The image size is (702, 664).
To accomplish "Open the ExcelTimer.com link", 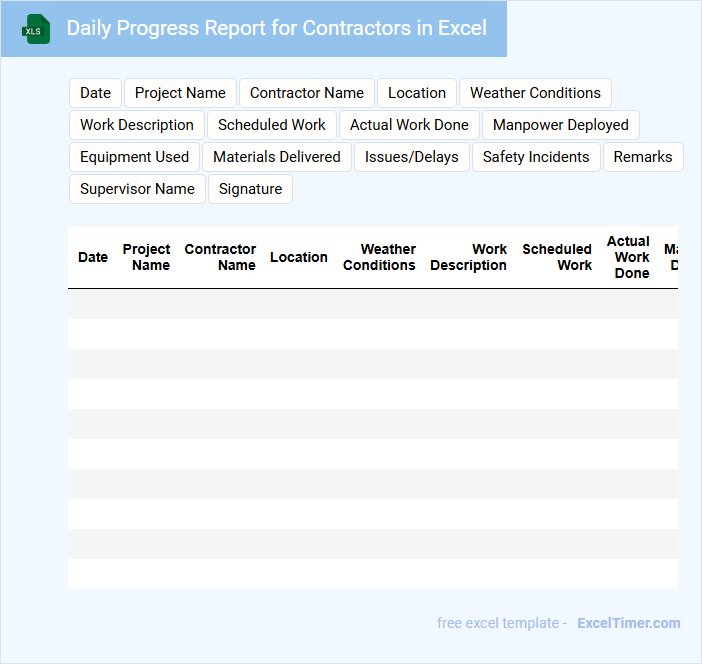I will [629, 623].
